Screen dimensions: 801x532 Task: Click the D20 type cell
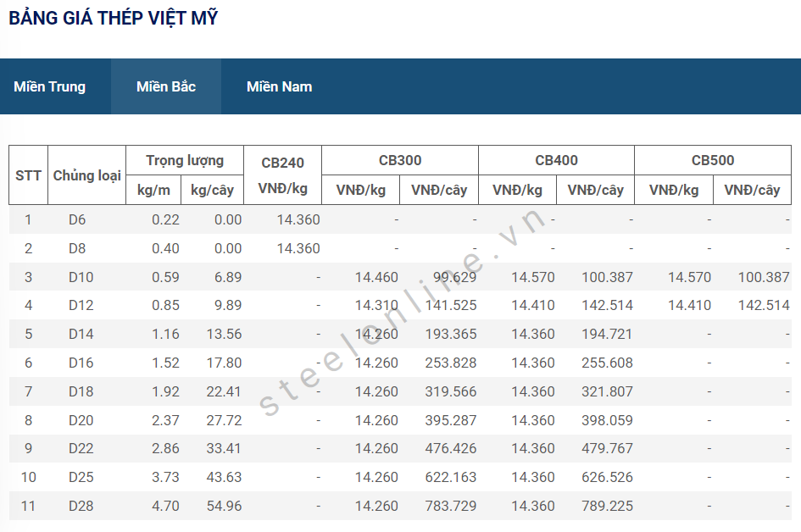click(x=81, y=421)
